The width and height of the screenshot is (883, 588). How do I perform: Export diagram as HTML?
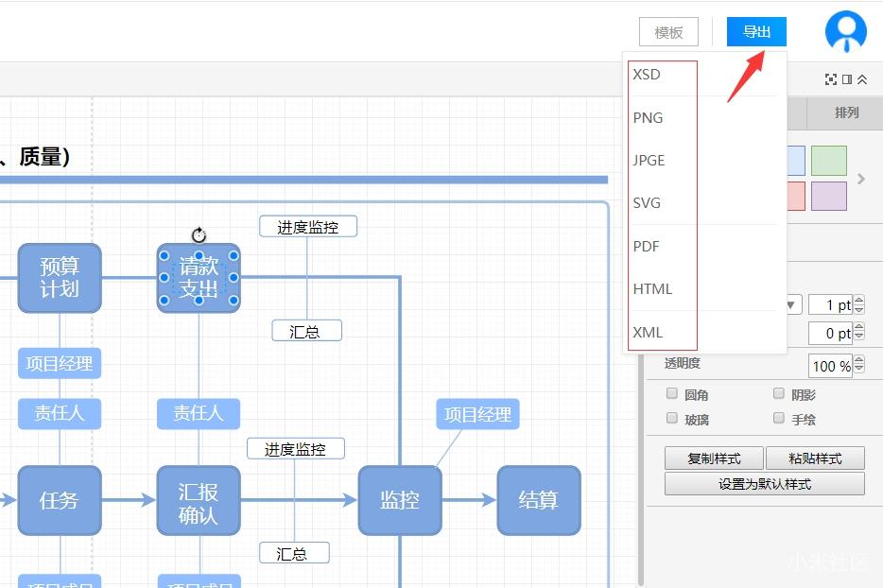652,289
